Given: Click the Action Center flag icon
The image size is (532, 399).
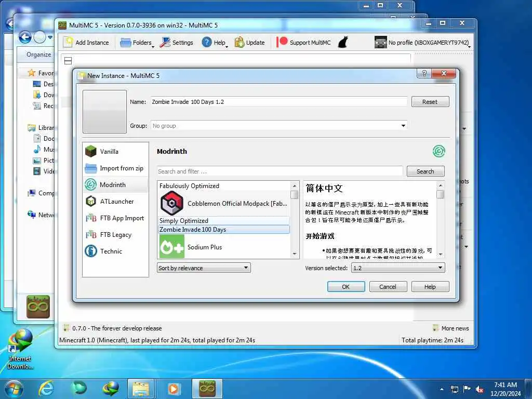Looking at the screenshot, I should pyautogui.click(x=467, y=389).
